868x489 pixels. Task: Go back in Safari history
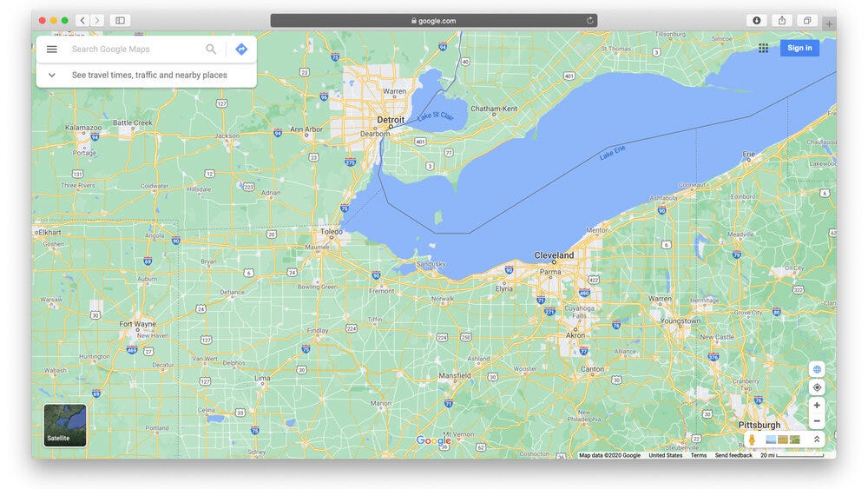coord(82,21)
